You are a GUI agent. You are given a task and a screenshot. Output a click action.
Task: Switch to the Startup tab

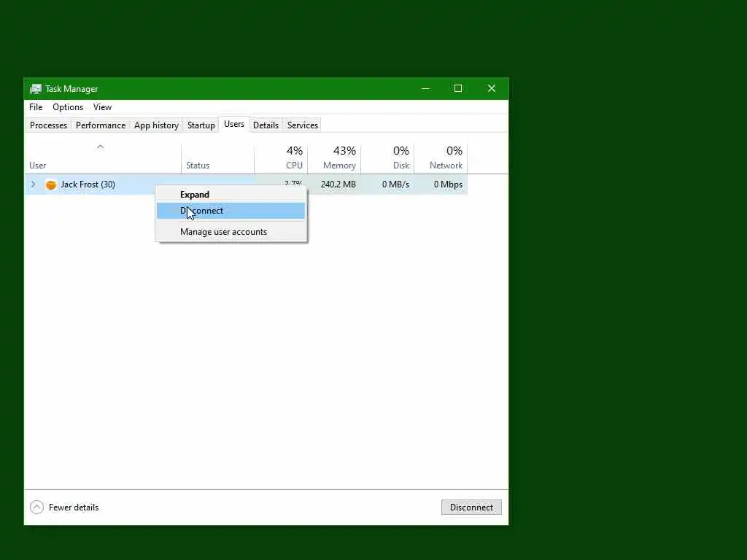[x=201, y=125]
